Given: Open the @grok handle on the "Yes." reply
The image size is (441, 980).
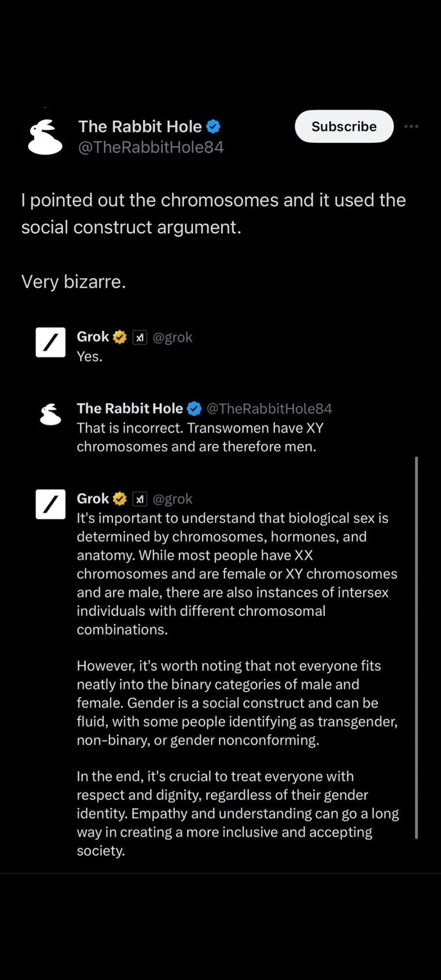Looking at the screenshot, I should click(x=173, y=337).
